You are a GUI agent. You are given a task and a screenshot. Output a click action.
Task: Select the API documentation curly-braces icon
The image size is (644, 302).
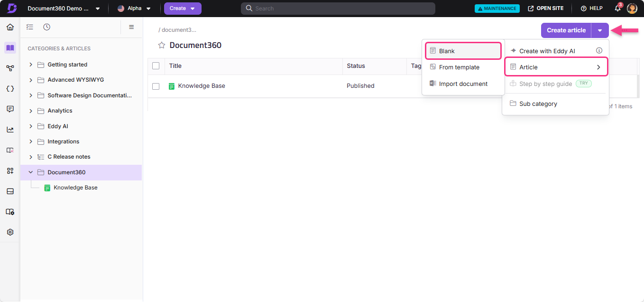(x=10, y=88)
